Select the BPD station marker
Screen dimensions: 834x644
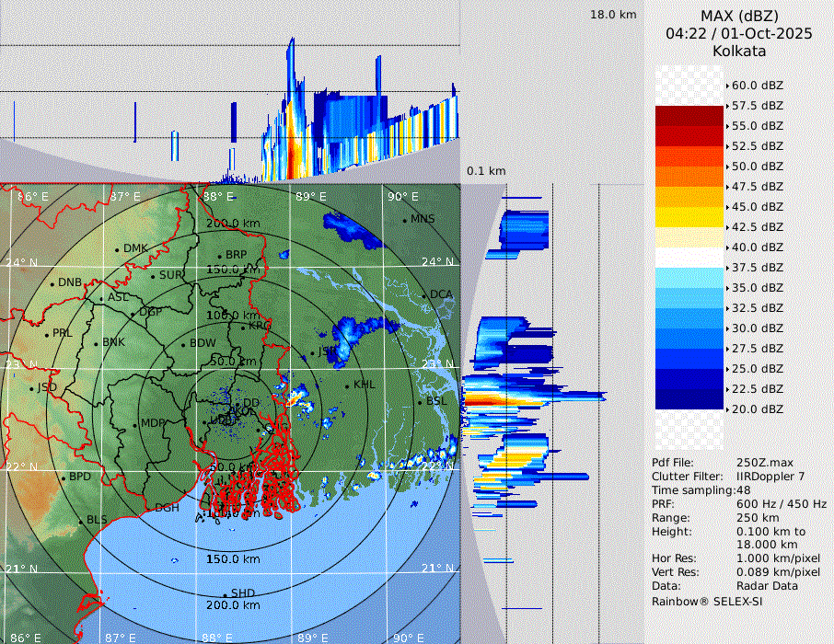[x=64, y=478]
